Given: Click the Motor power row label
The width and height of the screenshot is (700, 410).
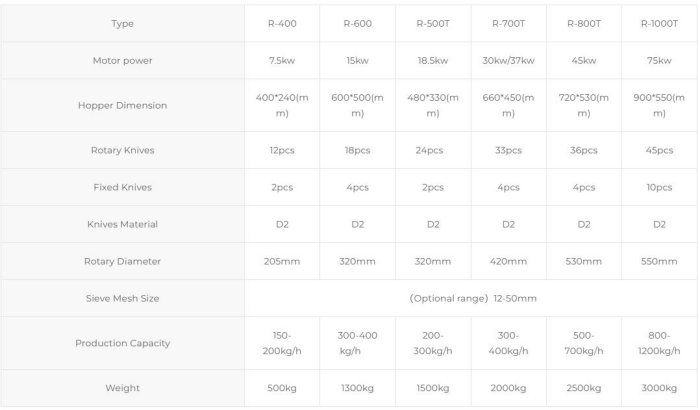Looking at the screenshot, I should click(x=123, y=60).
